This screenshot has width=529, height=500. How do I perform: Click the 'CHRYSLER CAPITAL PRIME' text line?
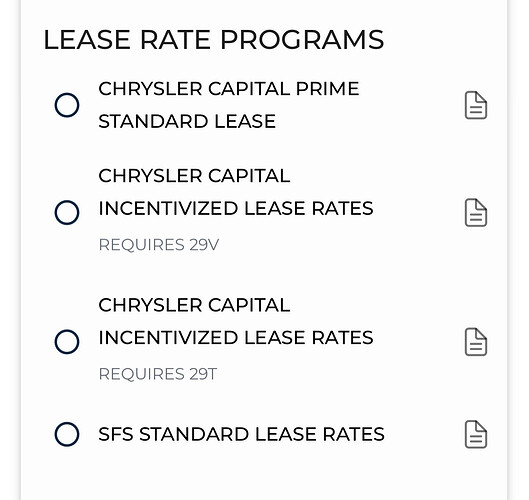coord(229,89)
